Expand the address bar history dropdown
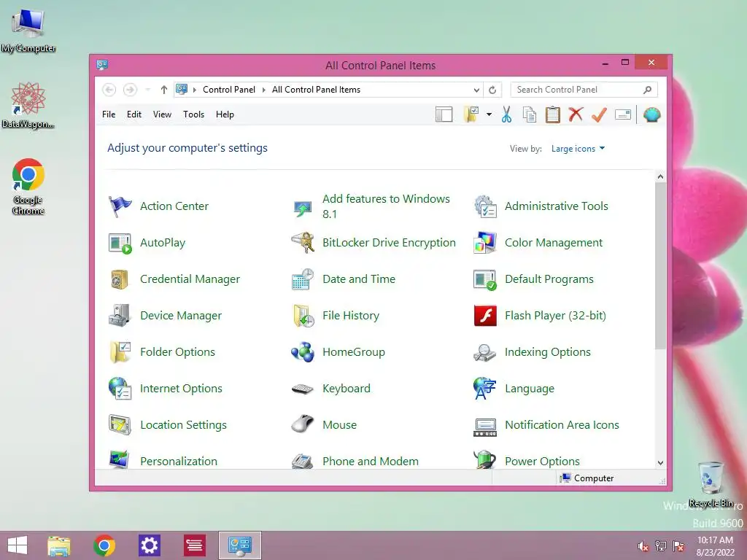The height and width of the screenshot is (560, 747). tap(476, 90)
